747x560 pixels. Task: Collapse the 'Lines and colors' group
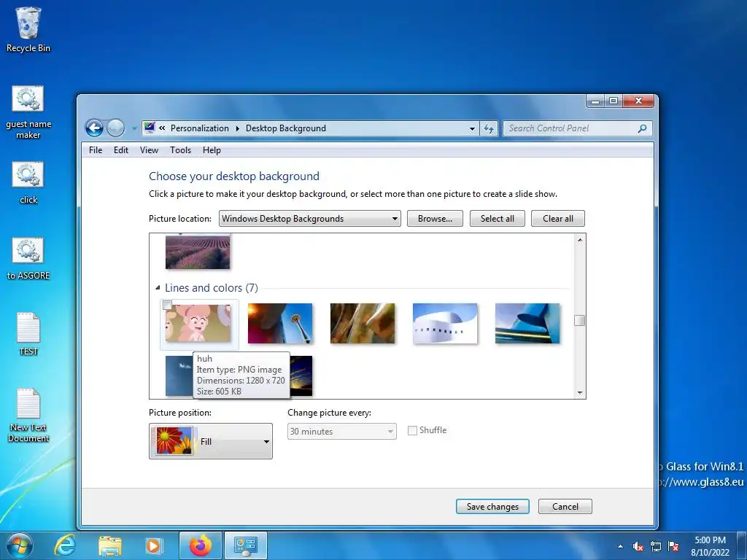click(x=158, y=287)
